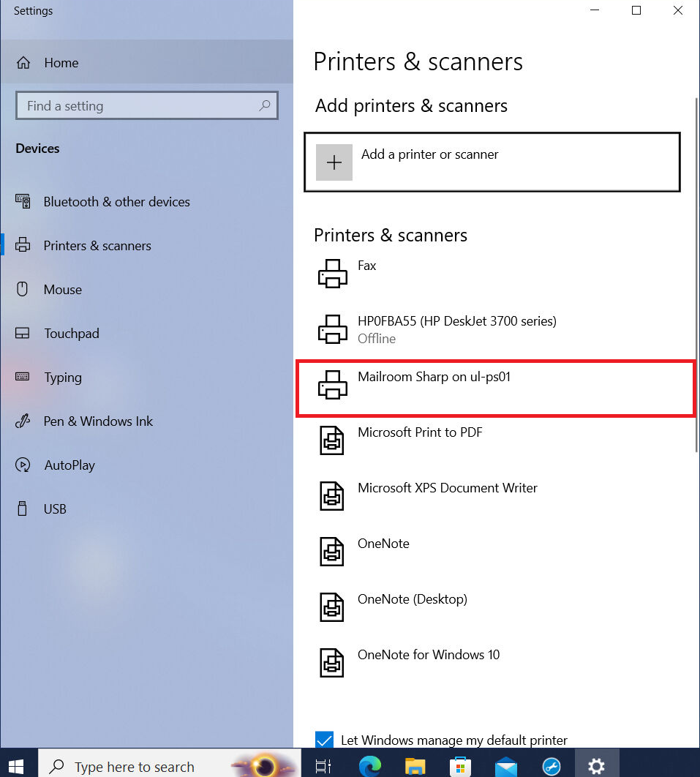The image size is (700, 777).
Task: Click the OneNote for Windows 10 icon
Action: click(x=331, y=663)
